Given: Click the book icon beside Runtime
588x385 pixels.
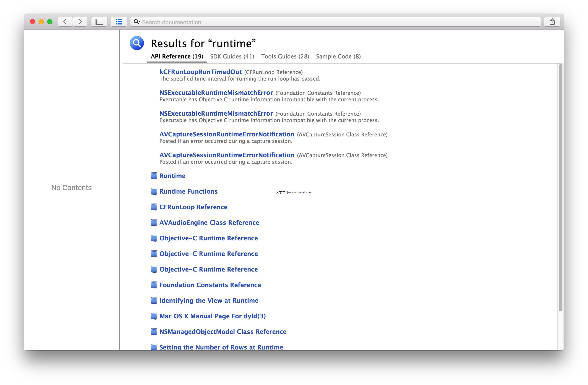Looking at the screenshot, I should 154,176.
